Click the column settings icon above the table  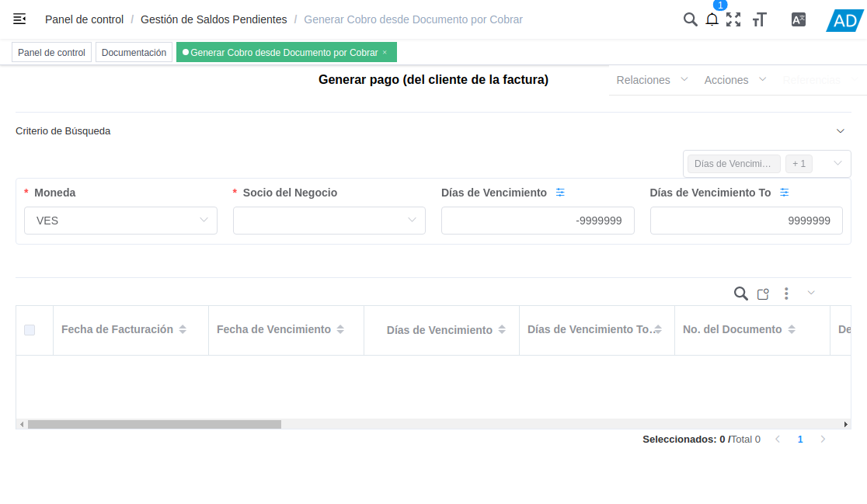[x=762, y=294]
